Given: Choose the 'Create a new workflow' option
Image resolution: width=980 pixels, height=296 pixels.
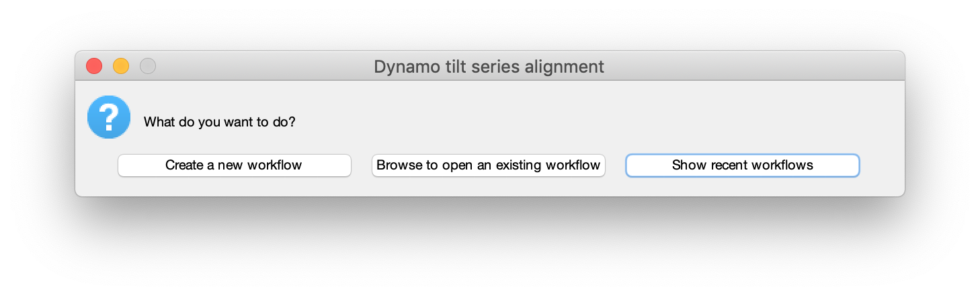Looking at the screenshot, I should click(235, 165).
